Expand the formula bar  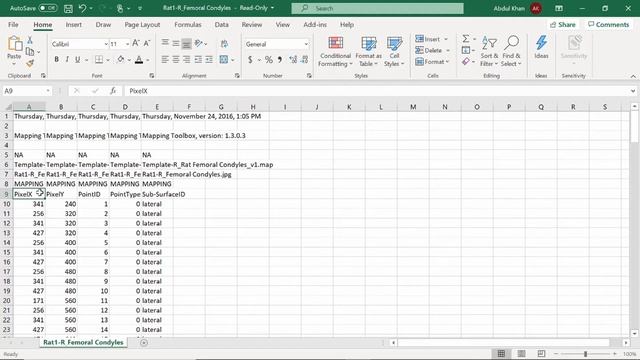(x=633, y=91)
